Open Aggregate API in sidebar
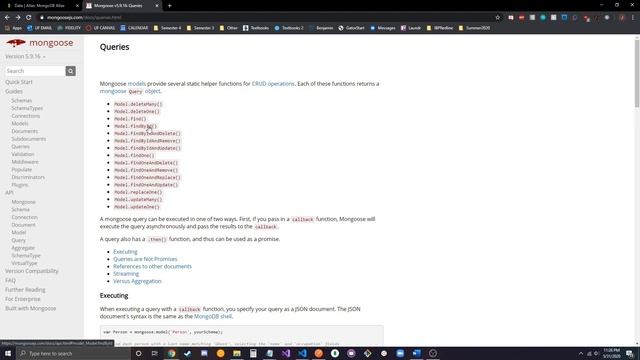The width and height of the screenshot is (640, 360). coord(23,248)
